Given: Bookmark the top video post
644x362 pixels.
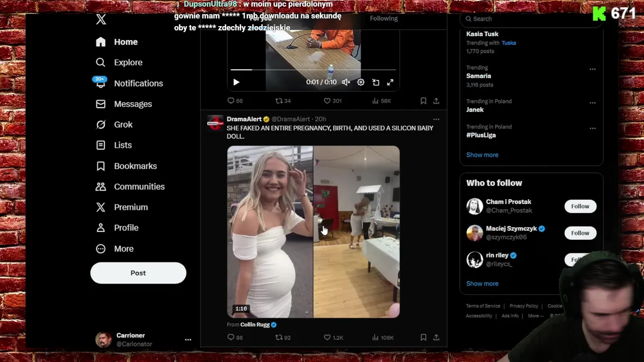Looking at the screenshot, I should (x=424, y=101).
